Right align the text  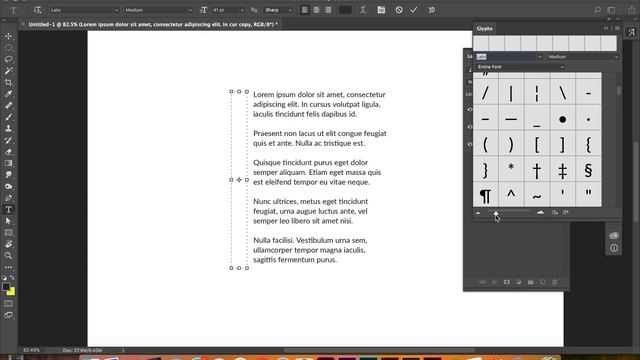[x=328, y=10]
